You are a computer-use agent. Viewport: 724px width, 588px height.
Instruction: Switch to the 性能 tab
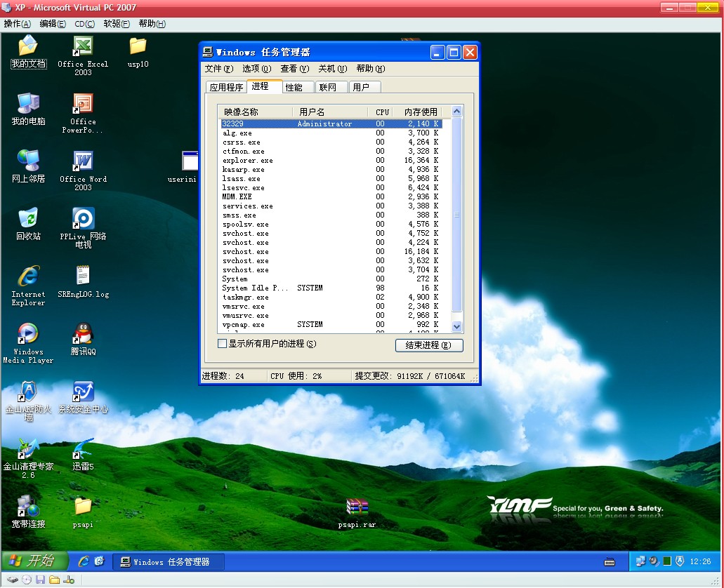click(x=294, y=88)
